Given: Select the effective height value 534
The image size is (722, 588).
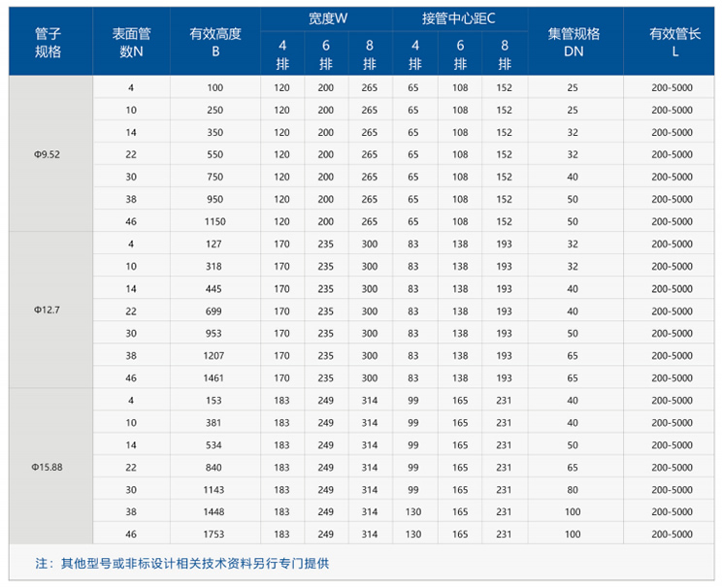Looking at the screenshot, I should 213,445.
